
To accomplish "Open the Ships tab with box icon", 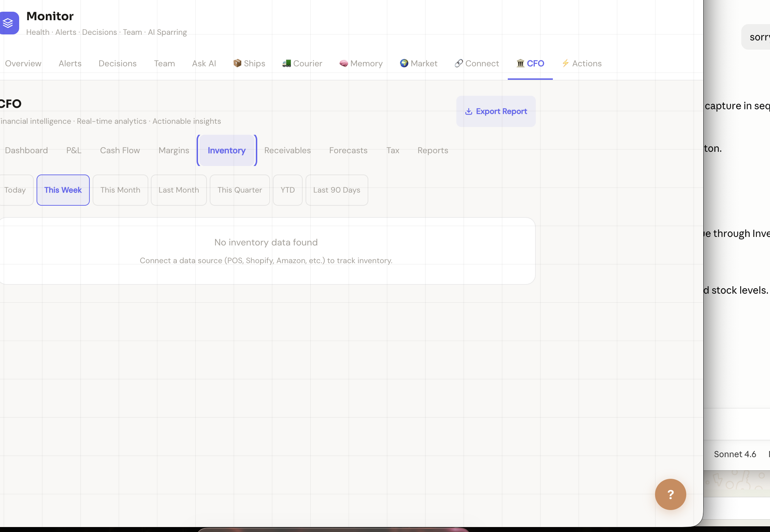I will point(249,63).
